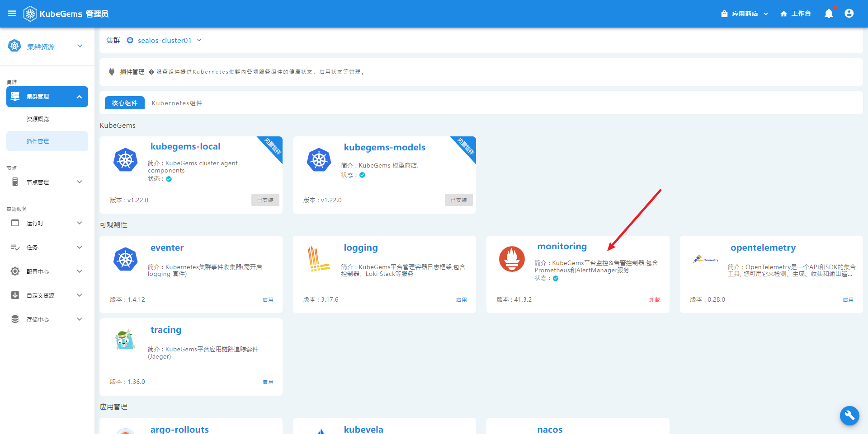The width and height of the screenshot is (868, 434).
Task: Click the runtime window icon
Action: 15,223
